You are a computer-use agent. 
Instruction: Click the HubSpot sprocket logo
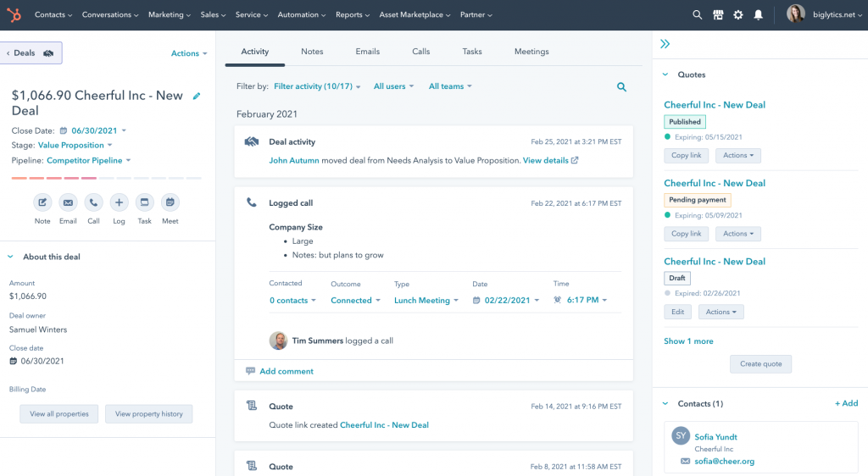14,15
